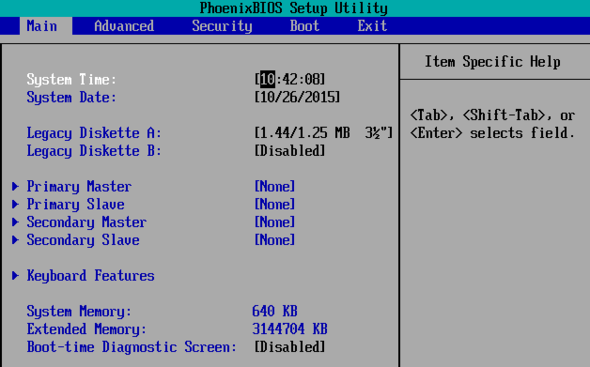The width and height of the screenshot is (590, 367).
Task: Click the Tab, Shift-Tab help text line
Action: 493,115
